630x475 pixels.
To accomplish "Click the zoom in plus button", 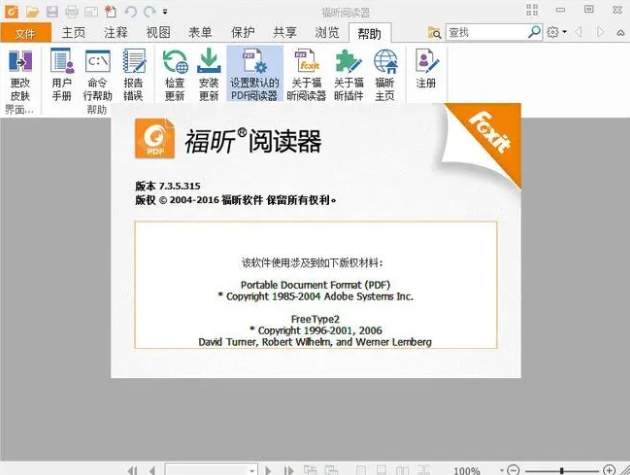I will click(x=609, y=470).
